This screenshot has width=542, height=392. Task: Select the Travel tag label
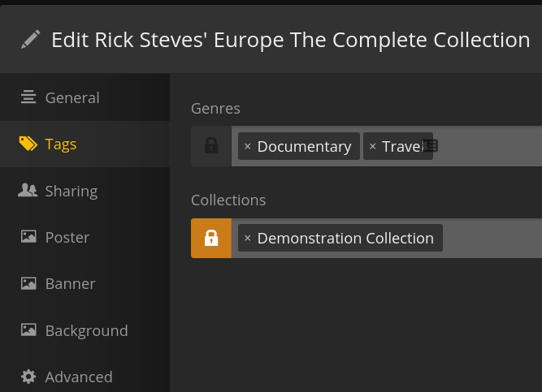click(401, 147)
